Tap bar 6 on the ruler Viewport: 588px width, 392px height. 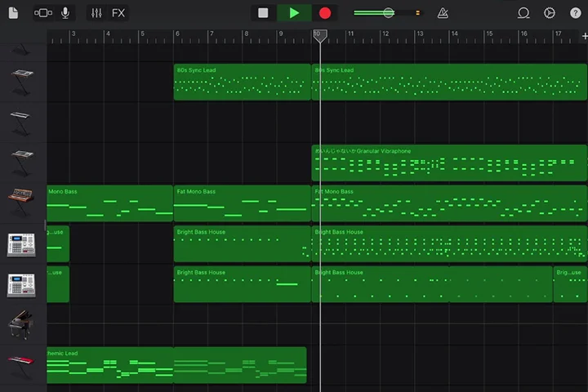pyautogui.click(x=177, y=33)
